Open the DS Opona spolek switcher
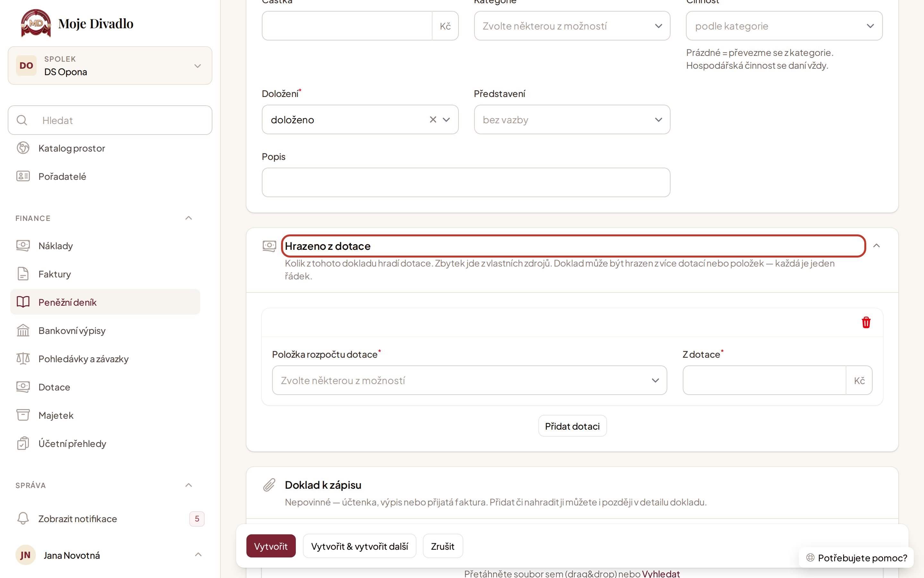 (110, 66)
